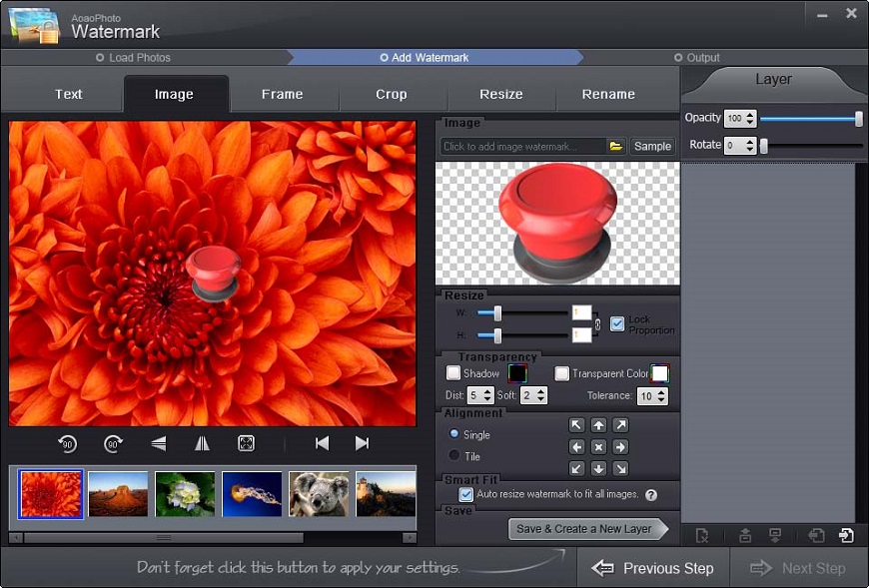
Task: Select the koala thumbnail
Action: tap(319, 494)
